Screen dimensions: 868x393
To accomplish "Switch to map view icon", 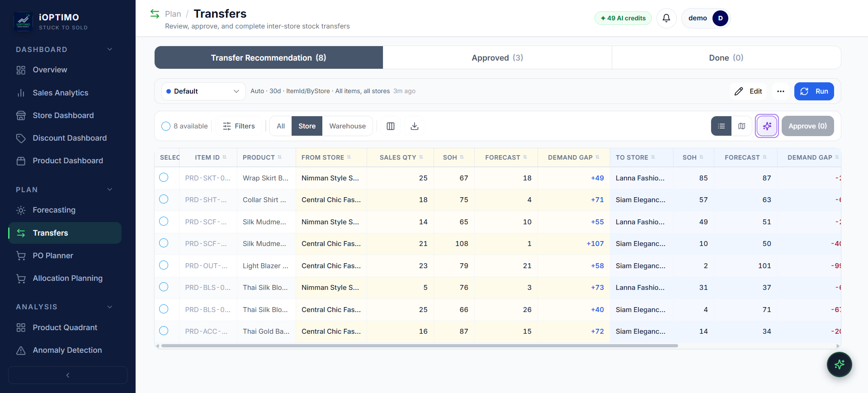I will click(741, 126).
